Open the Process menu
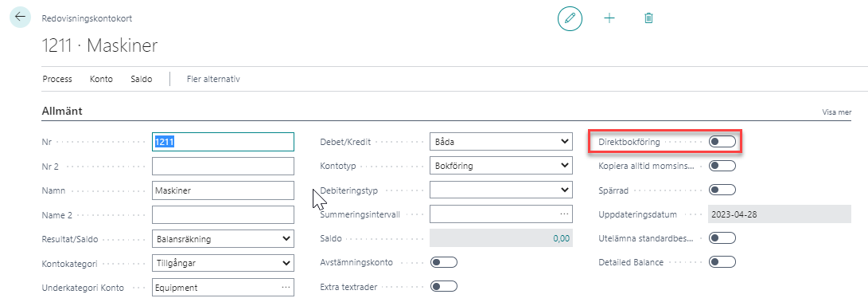 tap(57, 79)
